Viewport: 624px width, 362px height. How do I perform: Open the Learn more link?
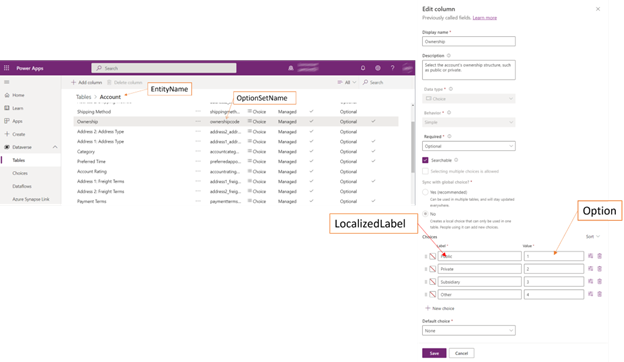(484, 18)
